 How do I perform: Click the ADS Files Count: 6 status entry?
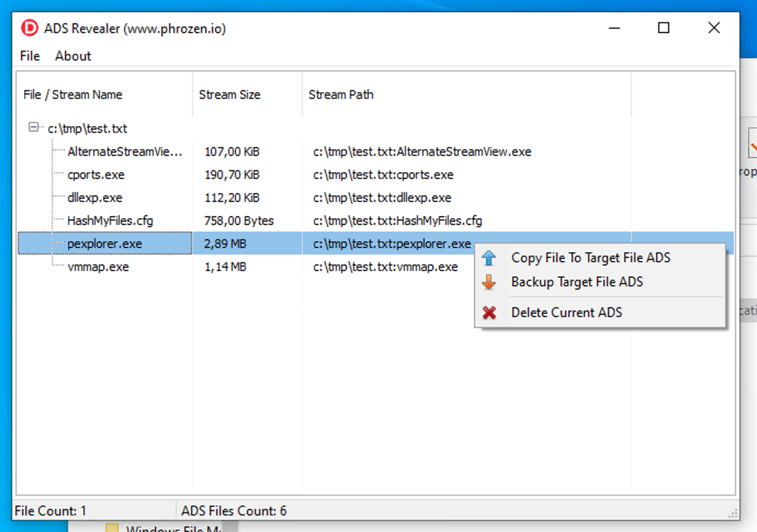tap(234, 511)
